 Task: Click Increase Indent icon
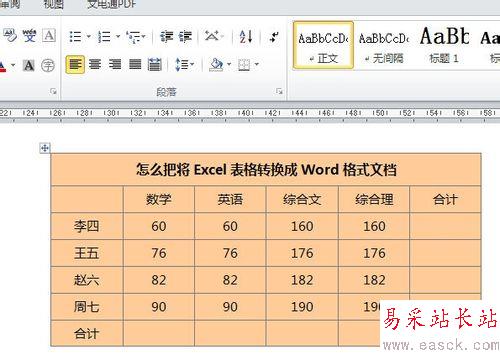pyautogui.click(x=186, y=36)
